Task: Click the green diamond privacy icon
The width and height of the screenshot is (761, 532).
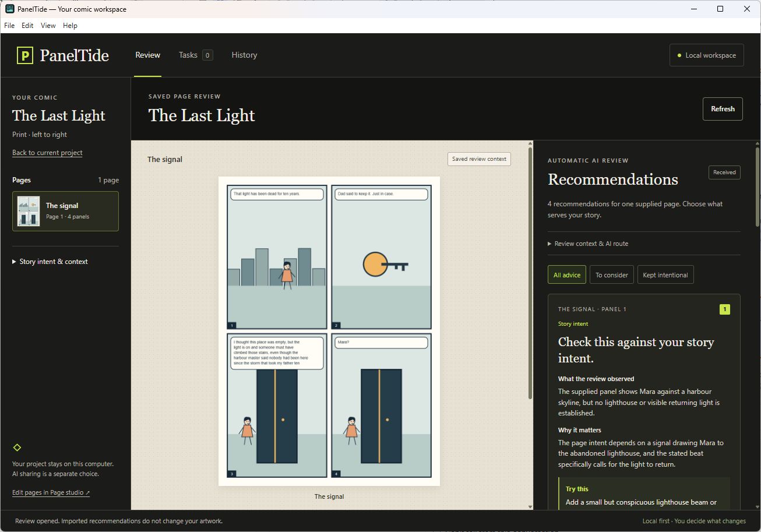Action: 17,448
